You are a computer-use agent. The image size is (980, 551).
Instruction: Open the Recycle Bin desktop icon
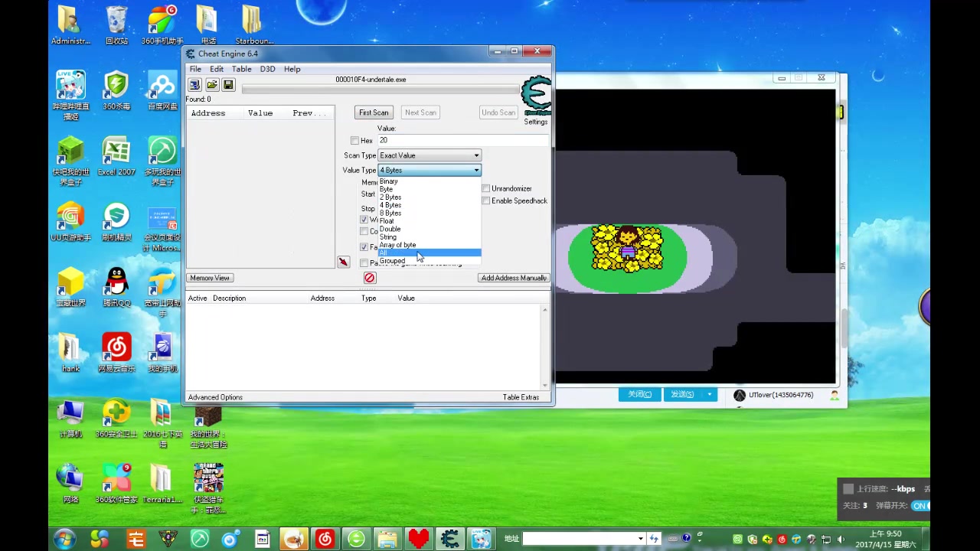(x=116, y=26)
